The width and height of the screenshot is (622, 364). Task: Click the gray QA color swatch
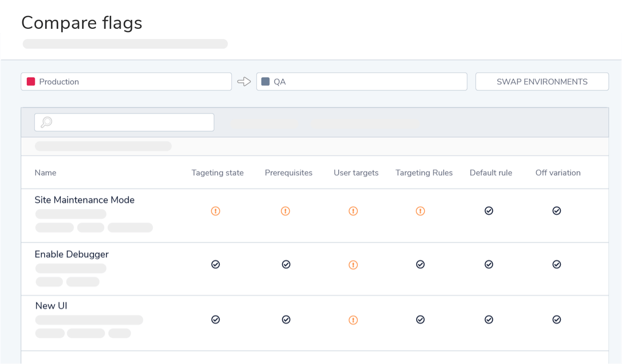(265, 82)
